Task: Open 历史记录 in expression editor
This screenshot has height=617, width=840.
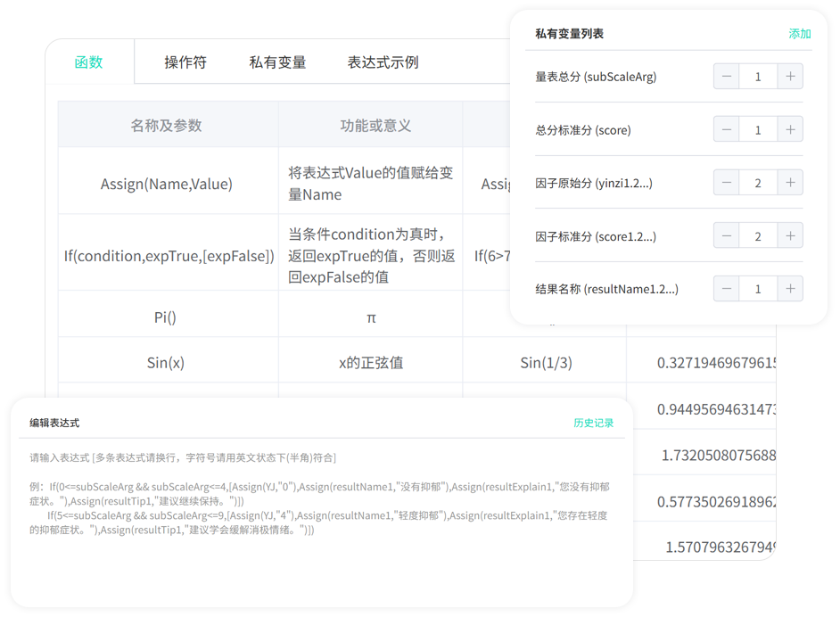Action: 593,423
